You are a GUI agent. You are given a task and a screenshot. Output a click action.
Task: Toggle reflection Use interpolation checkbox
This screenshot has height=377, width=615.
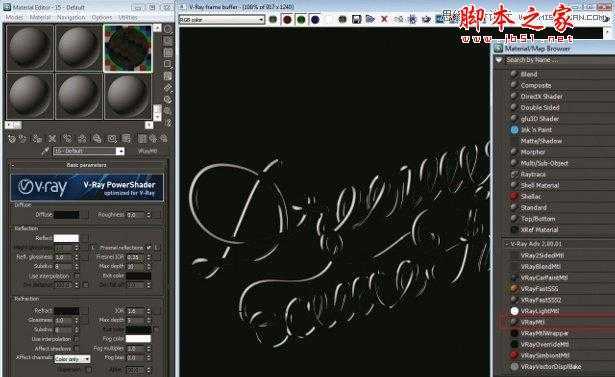(76, 276)
